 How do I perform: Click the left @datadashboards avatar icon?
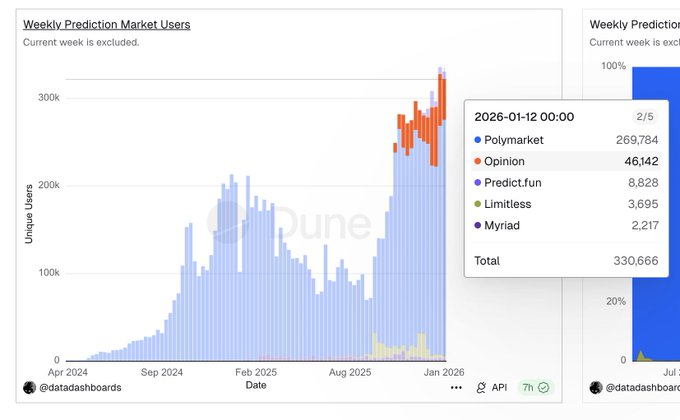pyautogui.click(x=29, y=387)
